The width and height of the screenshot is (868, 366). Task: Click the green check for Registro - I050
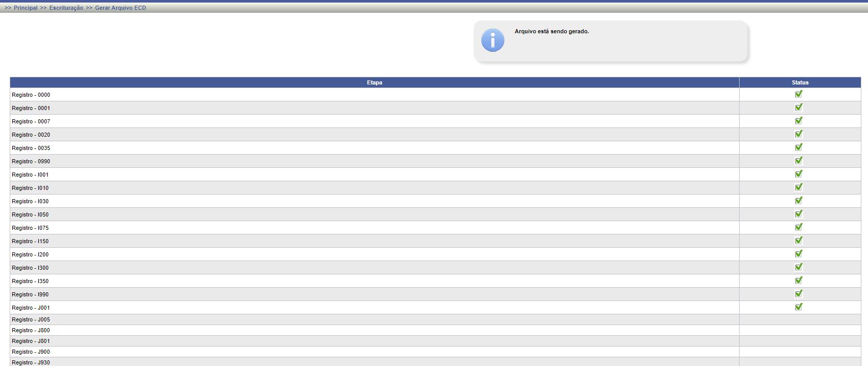798,213
